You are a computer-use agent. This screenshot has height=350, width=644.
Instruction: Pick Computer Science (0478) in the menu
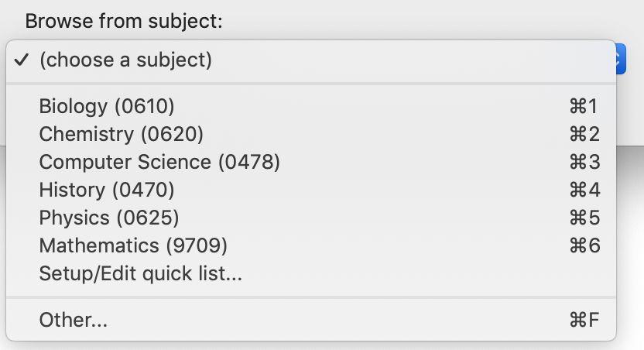(x=159, y=162)
